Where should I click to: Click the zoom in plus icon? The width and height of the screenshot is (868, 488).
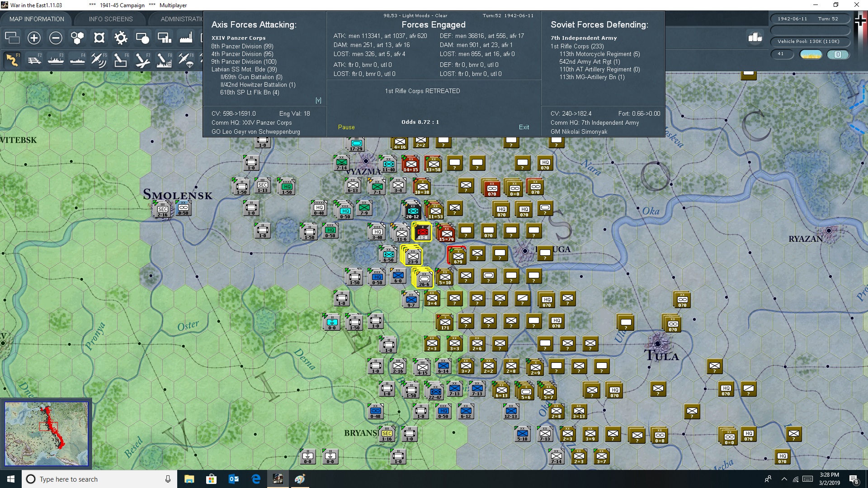[x=34, y=38]
